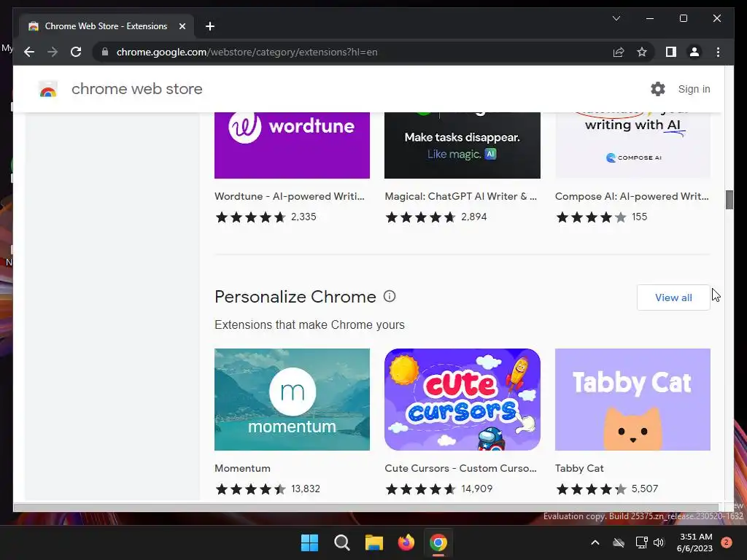This screenshot has width=747, height=560.
Task: Click Tabby Cat rating count 5,507
Action: pos(645,489)
